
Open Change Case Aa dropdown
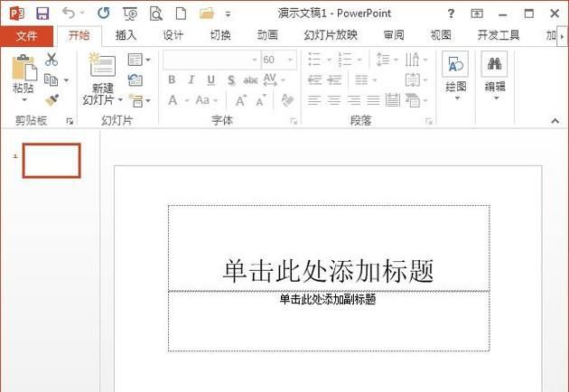tap(207, 100)
